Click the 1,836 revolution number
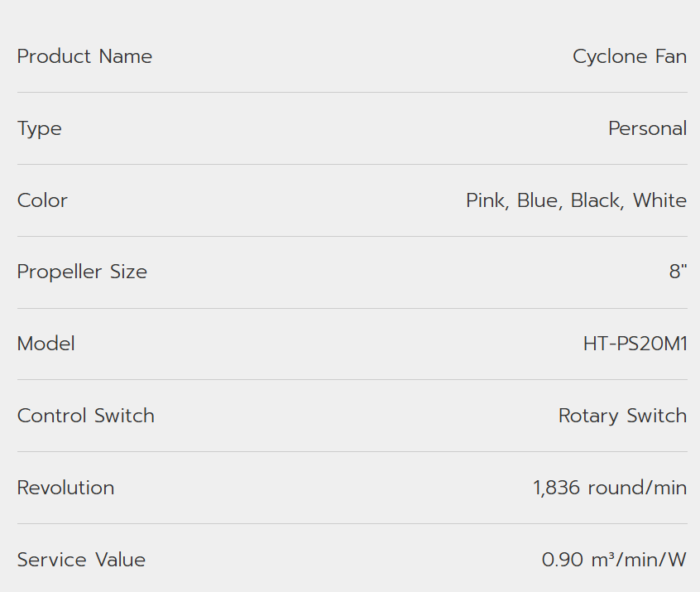Screen dimensions: 700x592 click(x=556, y=488)
